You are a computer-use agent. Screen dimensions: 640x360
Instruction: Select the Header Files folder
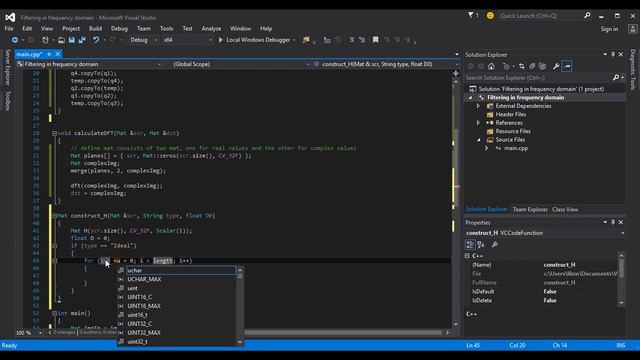click(510, 115)
